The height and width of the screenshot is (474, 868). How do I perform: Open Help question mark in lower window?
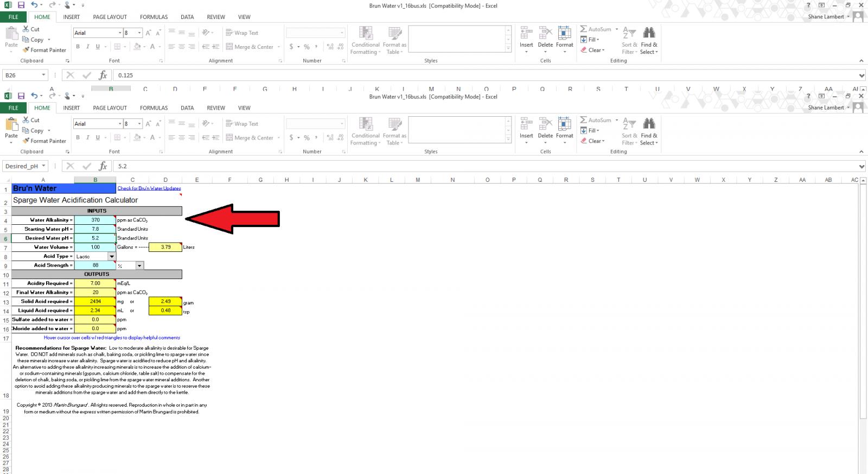[x=809, y=96]
